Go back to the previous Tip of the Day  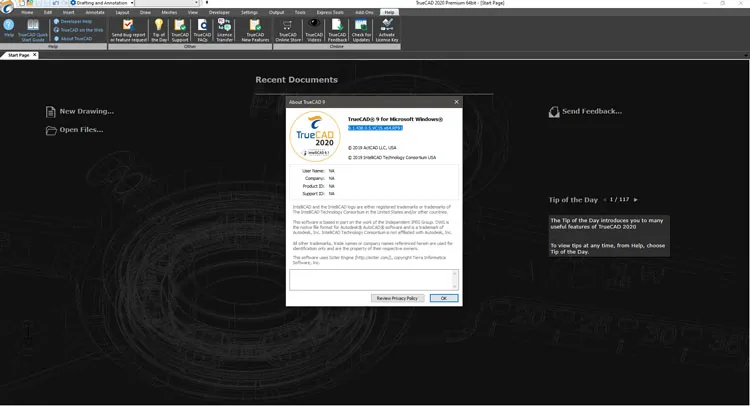[605, 199]
